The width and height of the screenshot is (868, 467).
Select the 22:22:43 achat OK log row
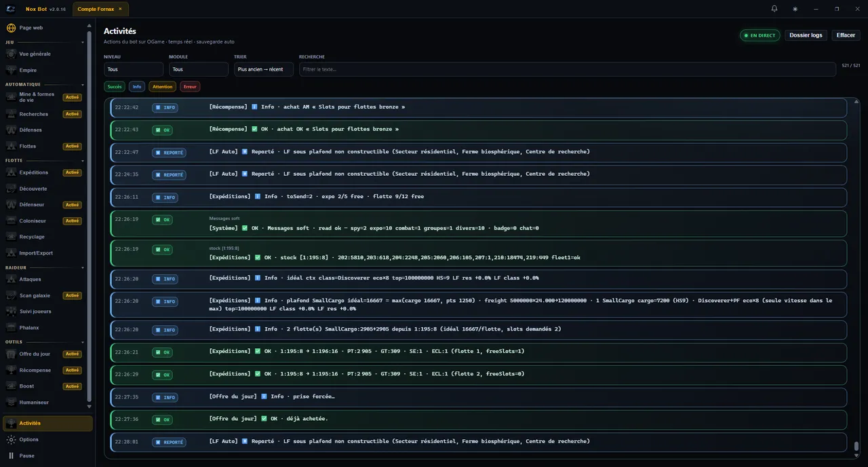click(479, 130)
